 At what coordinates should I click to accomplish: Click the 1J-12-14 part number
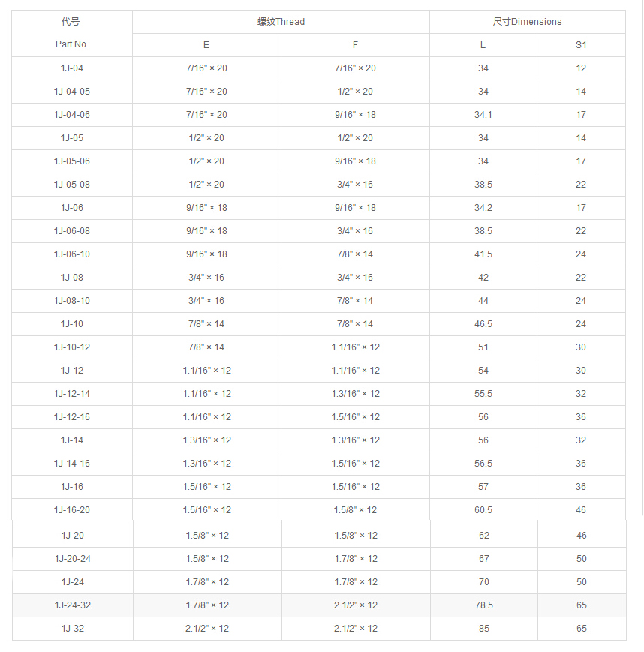(72, 394)
